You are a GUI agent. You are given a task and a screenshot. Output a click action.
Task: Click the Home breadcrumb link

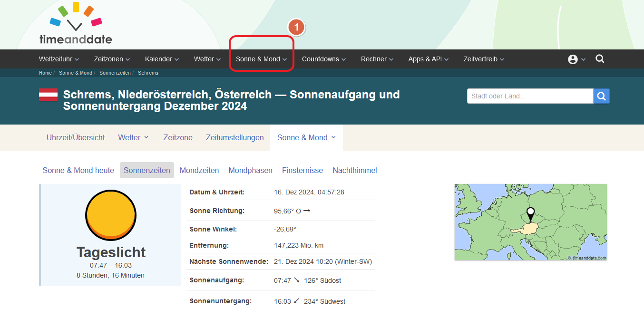point(45,73)
